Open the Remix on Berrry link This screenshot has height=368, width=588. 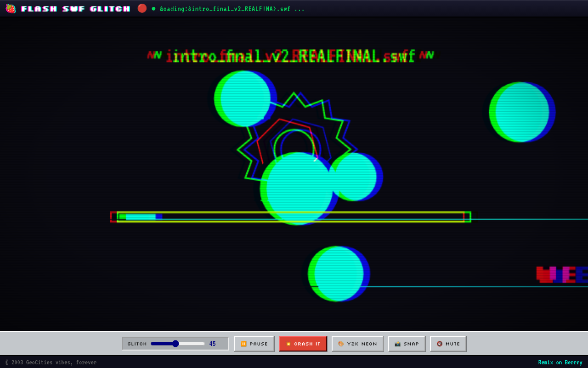pos(560,362)
